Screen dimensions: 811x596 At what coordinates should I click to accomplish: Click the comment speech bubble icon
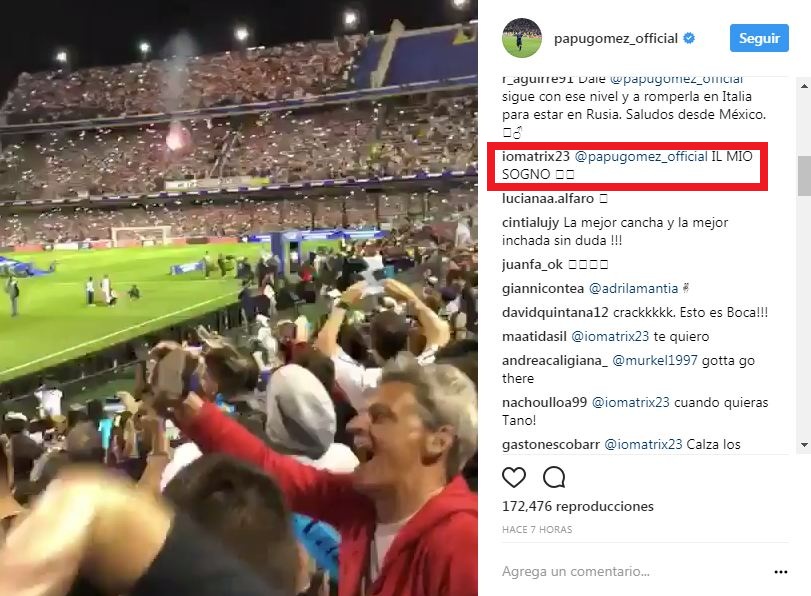554,477
